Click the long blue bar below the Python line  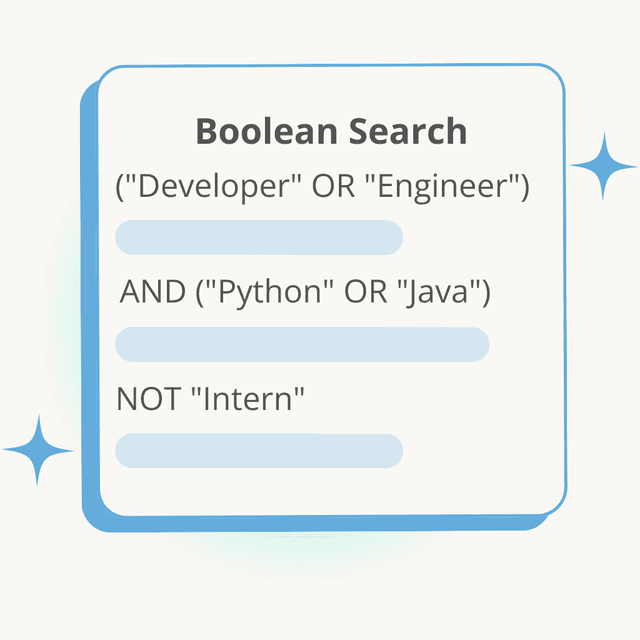pos(302,344)
